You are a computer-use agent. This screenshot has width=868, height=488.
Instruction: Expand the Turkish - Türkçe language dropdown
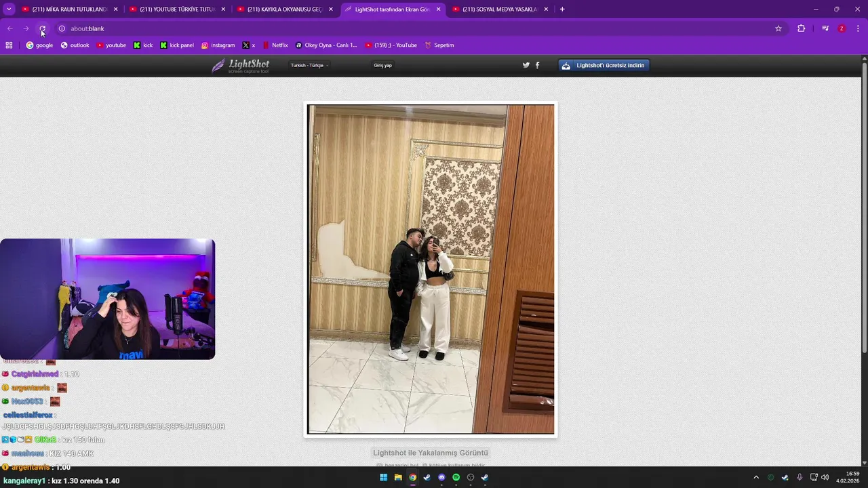[x=310, y=65]
